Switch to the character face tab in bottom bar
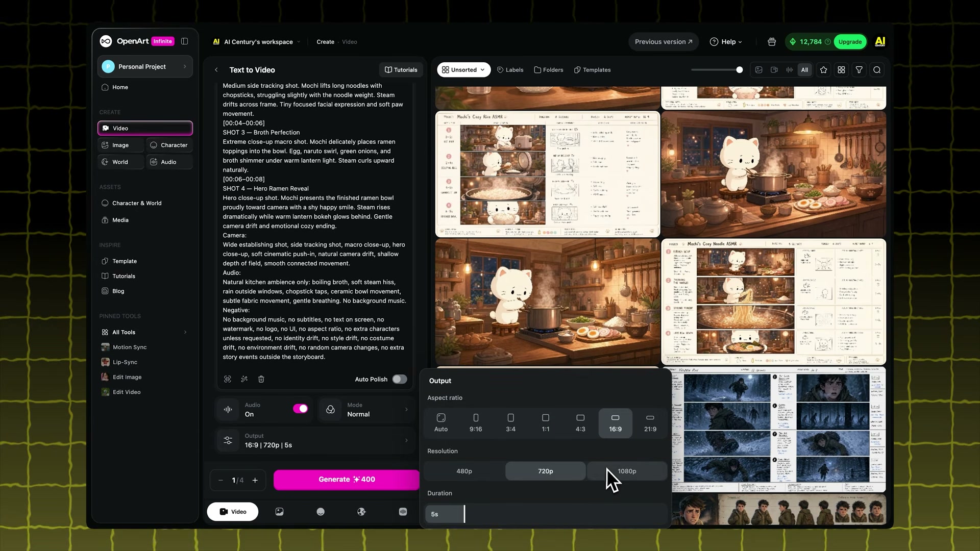 coord(321,512)
